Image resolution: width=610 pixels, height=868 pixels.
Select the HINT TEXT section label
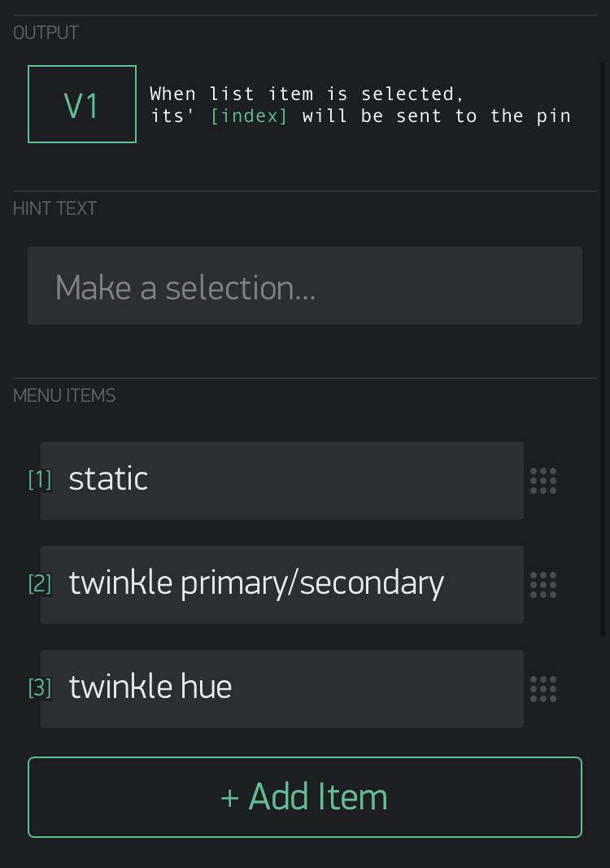[x=55, y=209]
